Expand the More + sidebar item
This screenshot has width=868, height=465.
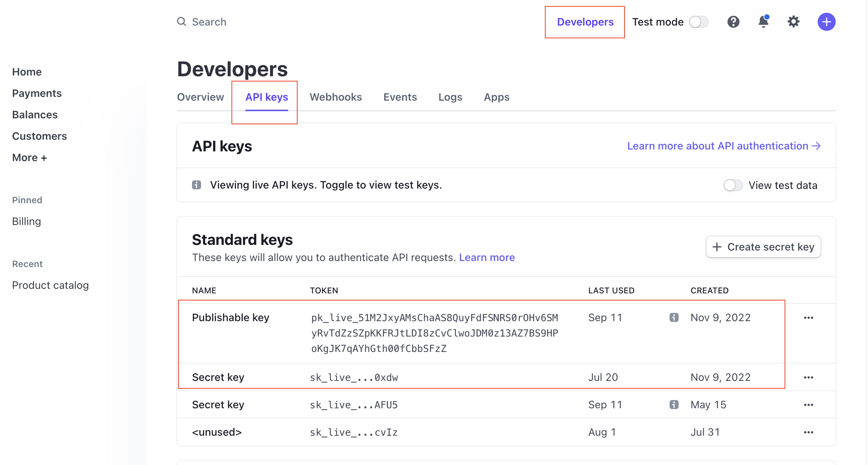[29, 157]
